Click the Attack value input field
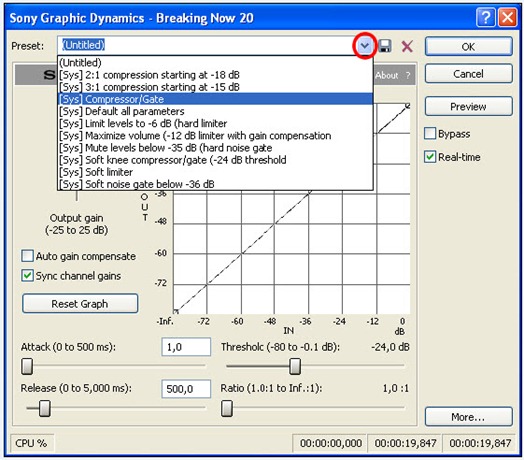524x460 pixels. pyautogui.click(x=186, y=347)
